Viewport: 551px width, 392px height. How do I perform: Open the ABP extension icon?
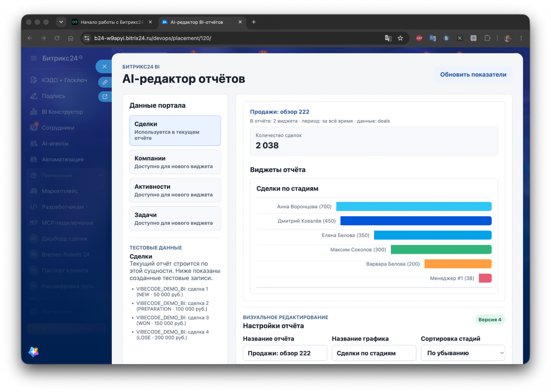(419, 38)
